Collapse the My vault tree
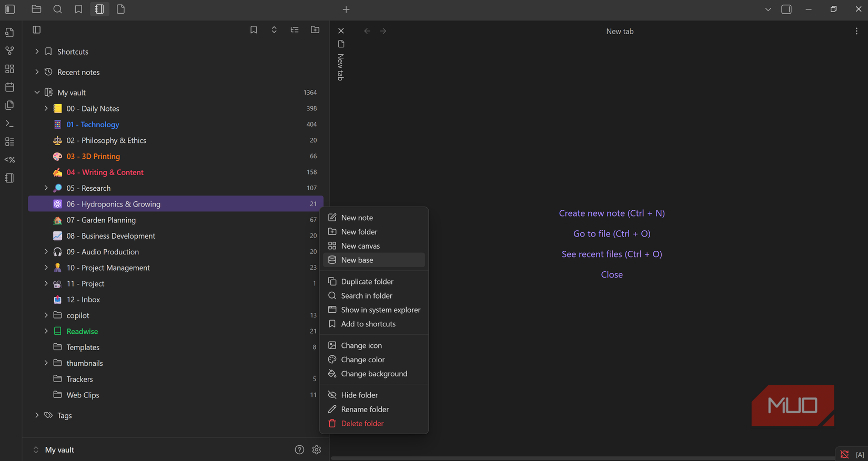This screenshot has width=868, height=461. click(37, 93)
